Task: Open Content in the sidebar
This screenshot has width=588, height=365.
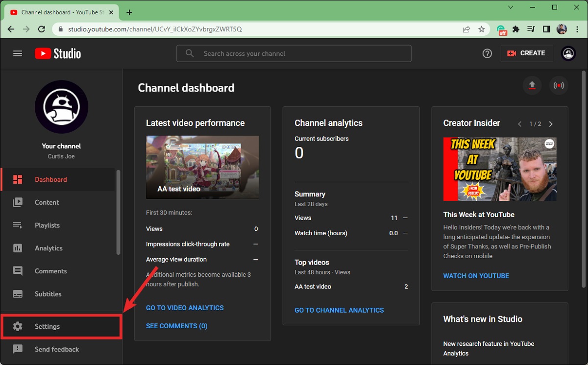Action: [x=58, y=202]
